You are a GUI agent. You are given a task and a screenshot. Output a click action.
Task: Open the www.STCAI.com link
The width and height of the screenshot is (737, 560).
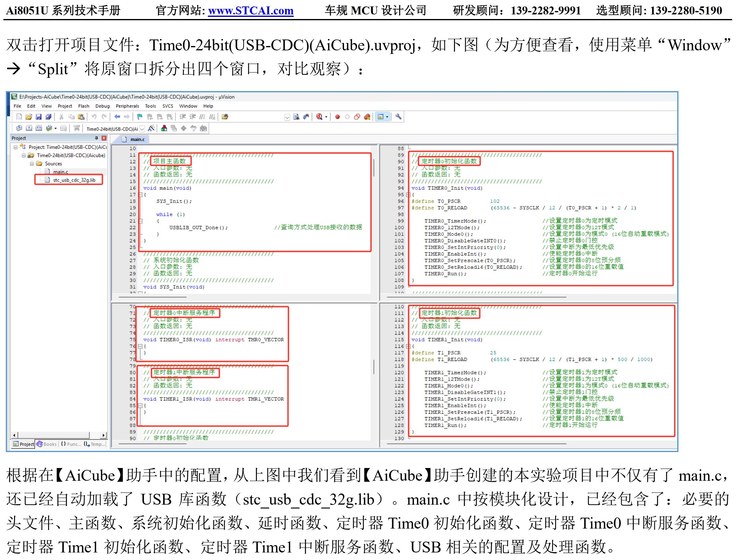coord(250,11)
